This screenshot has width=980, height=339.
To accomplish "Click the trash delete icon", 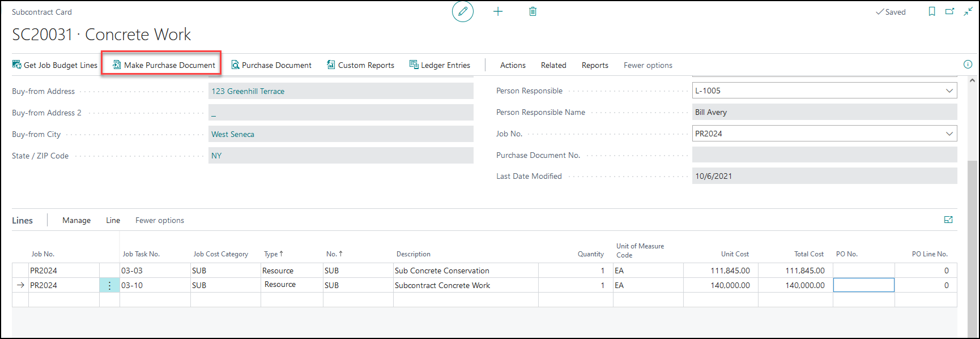I will click(532, 11).
